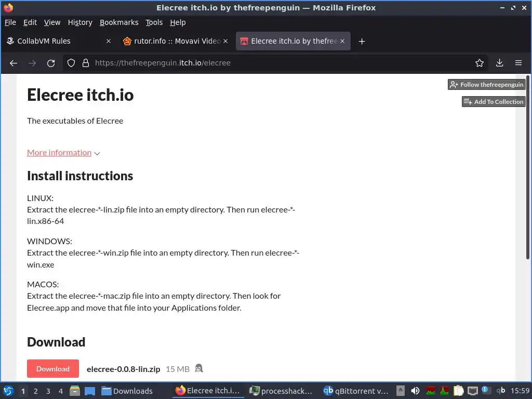This screenshot has width=532, height=399.
Task: Click the Elecree itch.io page heading
Action: pos(81,95)
